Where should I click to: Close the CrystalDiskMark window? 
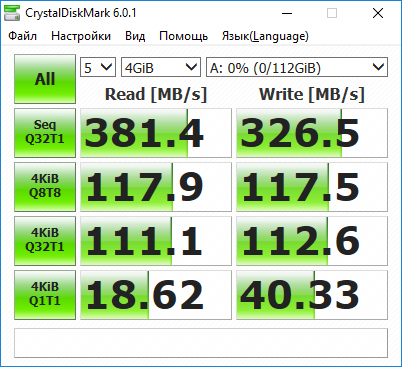(378, 13)
